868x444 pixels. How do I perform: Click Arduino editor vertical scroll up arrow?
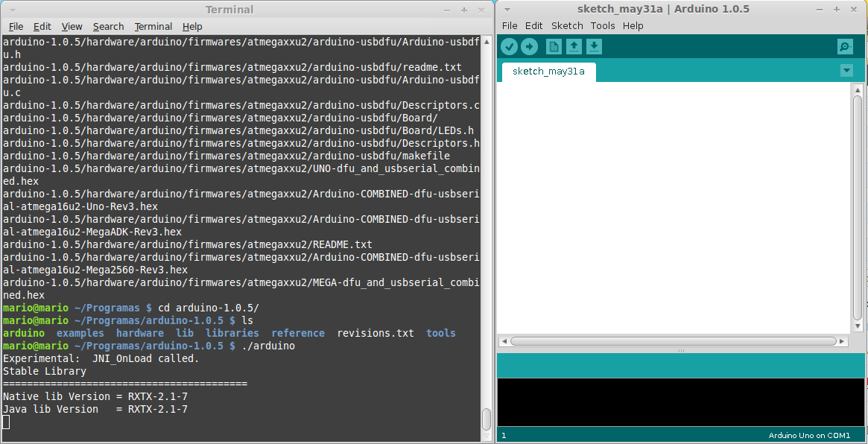pos(858,89)
